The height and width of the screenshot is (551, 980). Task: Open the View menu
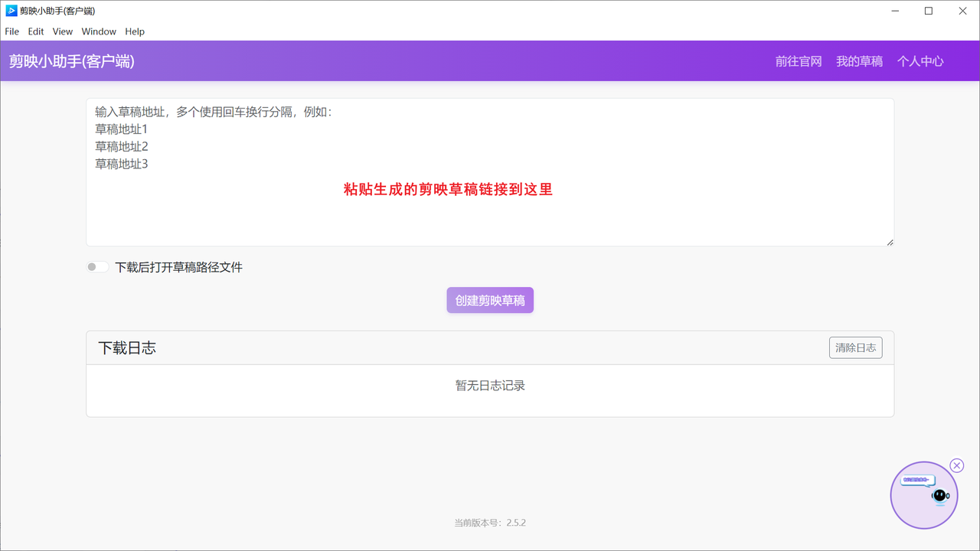63,31
